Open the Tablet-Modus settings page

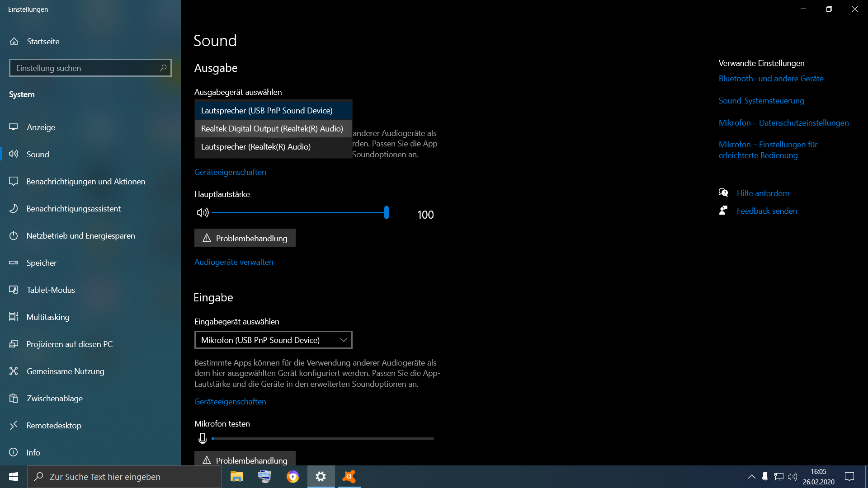tap(51, 290)
